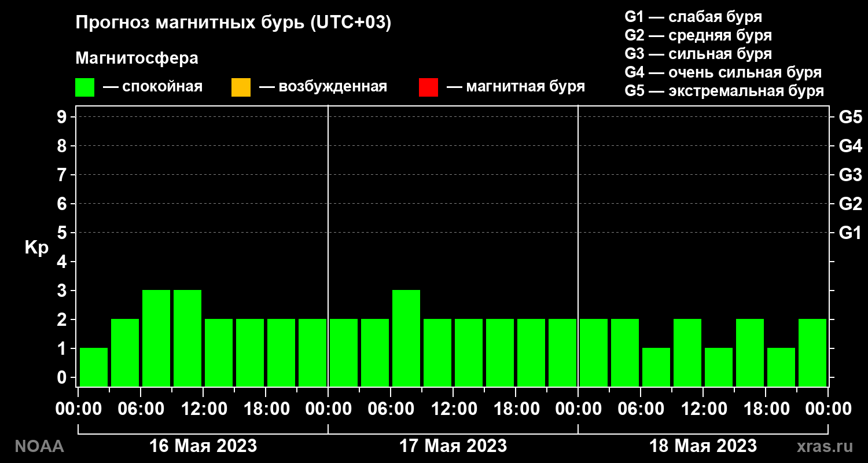This screenshot has height=463, width=868.
Task: Click the green 'спокойная' legend swatch
Action: tap(84, 87)
